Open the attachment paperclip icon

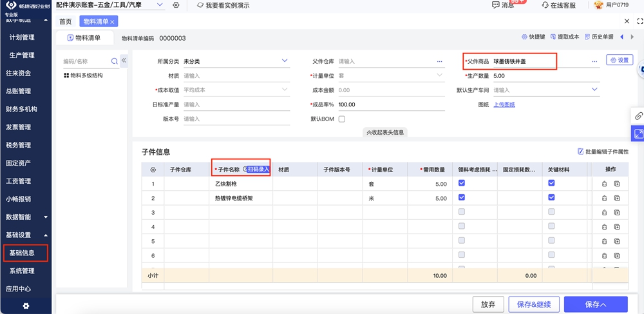point(638,116)
